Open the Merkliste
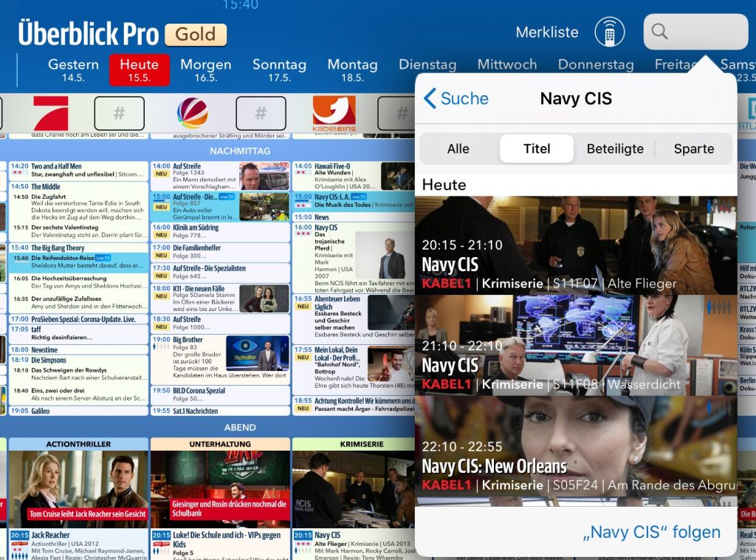This screenshot has width=756, height=560. pyautogui.click(x=547, y=32)
